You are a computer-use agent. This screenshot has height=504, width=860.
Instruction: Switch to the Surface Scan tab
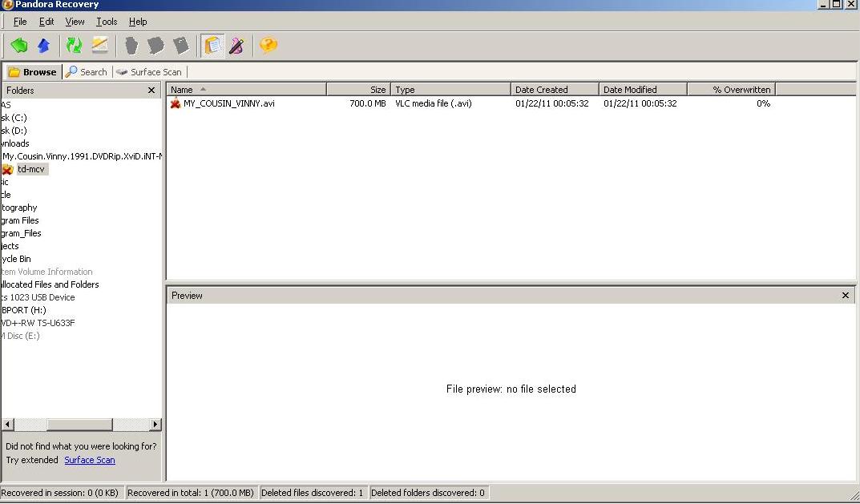click(149, 72)
